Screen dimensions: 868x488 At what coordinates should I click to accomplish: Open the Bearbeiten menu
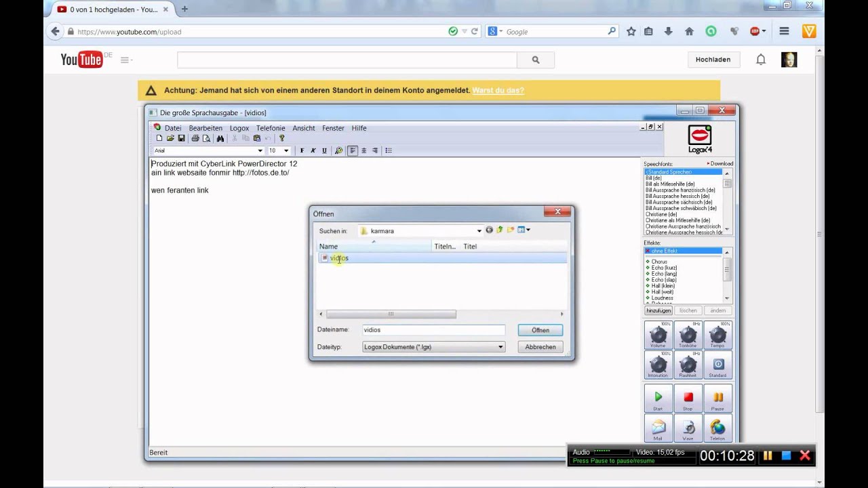(205, 128)
